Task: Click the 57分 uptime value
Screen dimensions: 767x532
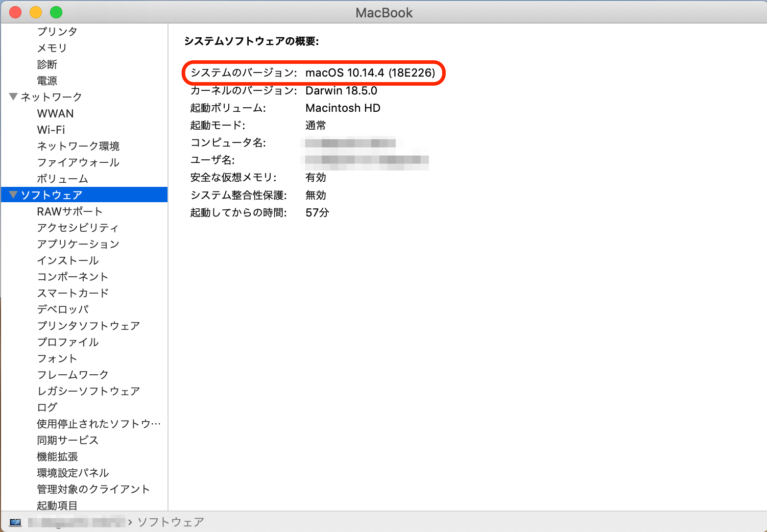Action: coord(317,212)
